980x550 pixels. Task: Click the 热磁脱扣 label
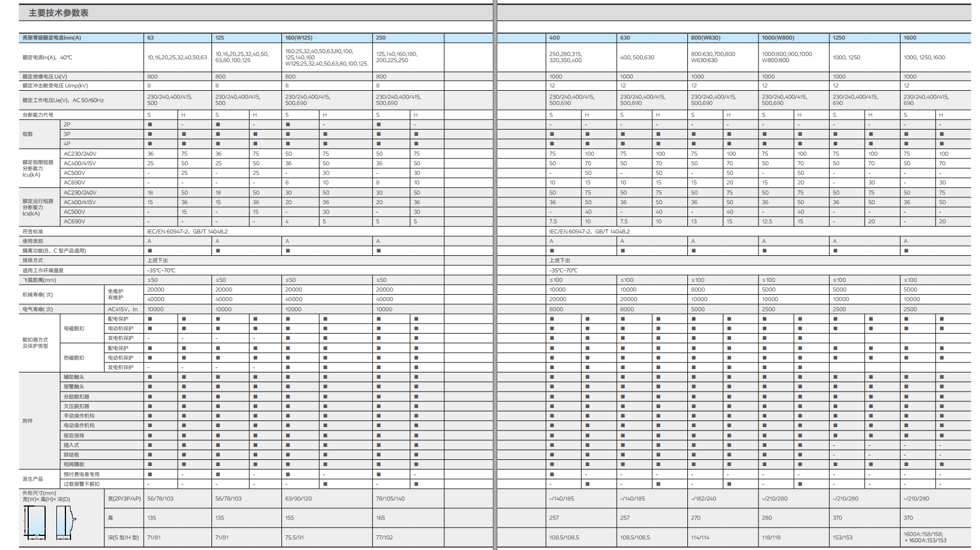74,358
